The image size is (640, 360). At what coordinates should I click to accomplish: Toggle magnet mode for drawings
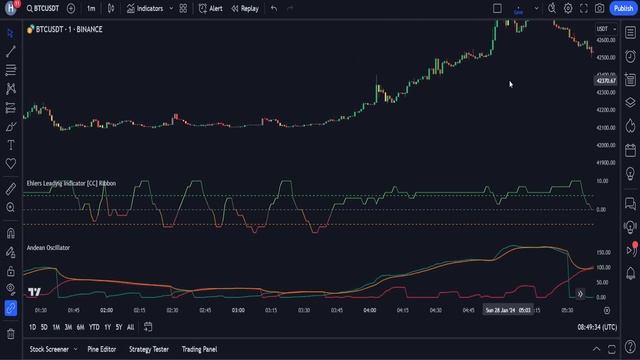(x=11, y=233)
